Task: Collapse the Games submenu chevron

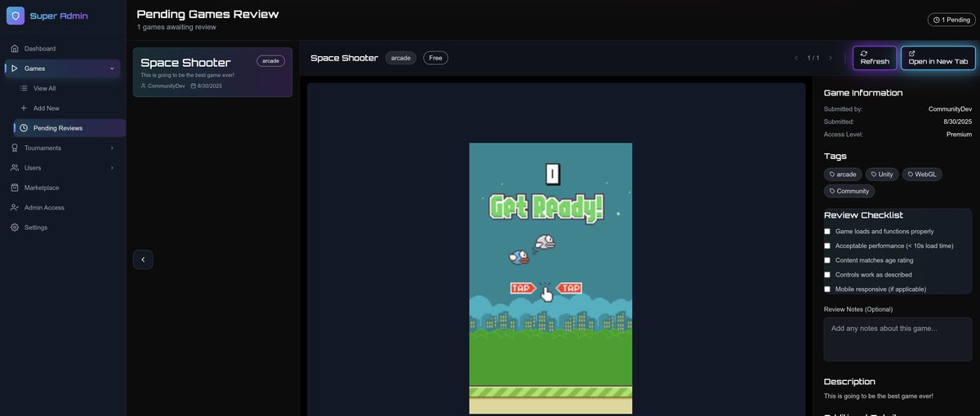Action: point(112,69)
